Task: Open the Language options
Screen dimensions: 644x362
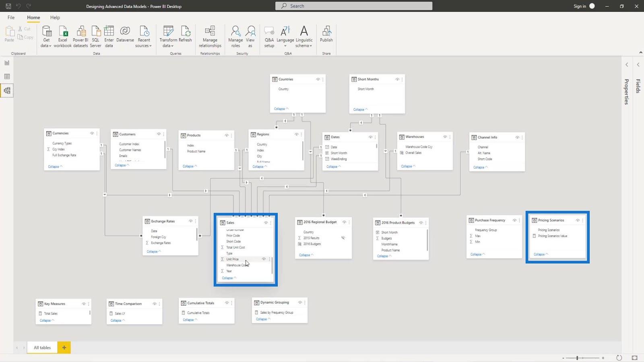Action: click(285, 37)
